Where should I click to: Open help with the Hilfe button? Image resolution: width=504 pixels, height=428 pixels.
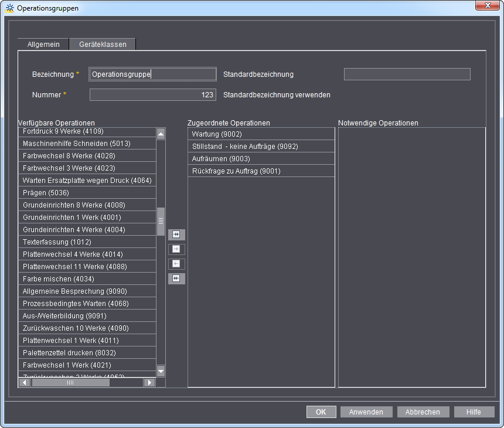(x=474, y=412)
